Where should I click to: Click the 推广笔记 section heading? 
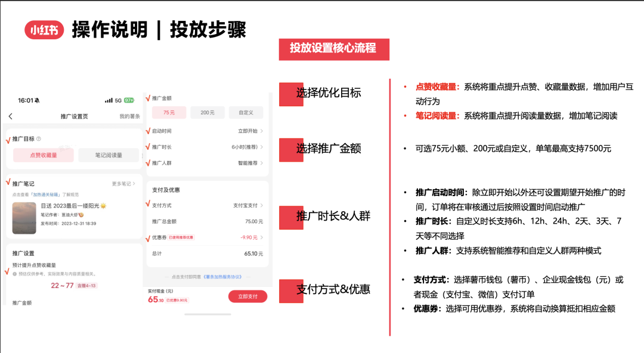[x=23, y=184]
